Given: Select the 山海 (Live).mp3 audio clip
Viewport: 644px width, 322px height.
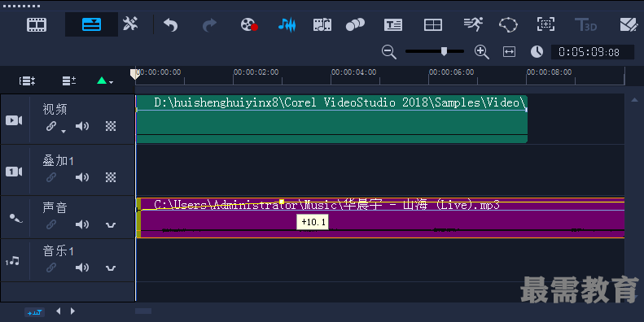Looking at the screenshot, I should 380,218.
